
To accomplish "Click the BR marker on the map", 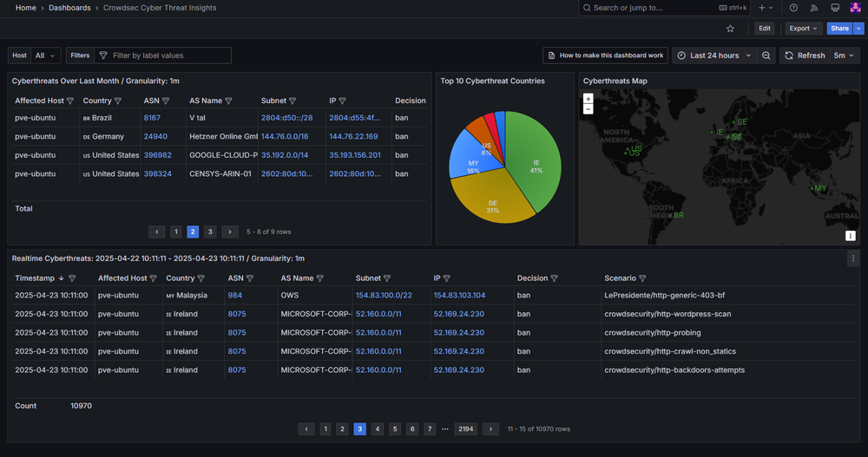I will click(670, 215).
